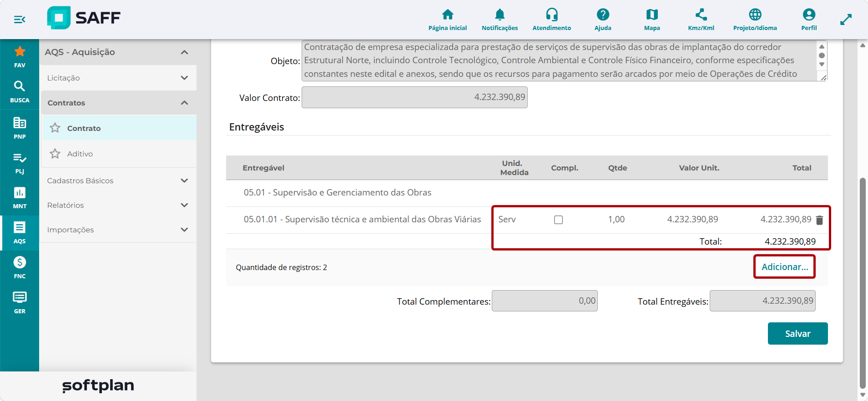This screenshot has height=401, width=868.
Task: Check the Compl. checkbox for Serv row
Action: pos(558,220)
